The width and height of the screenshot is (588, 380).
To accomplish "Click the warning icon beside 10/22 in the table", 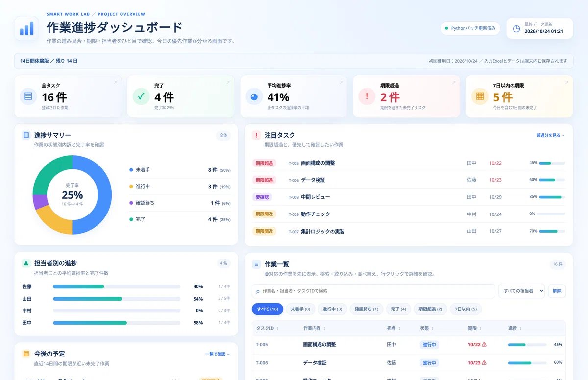I will [x=484, y=344].
